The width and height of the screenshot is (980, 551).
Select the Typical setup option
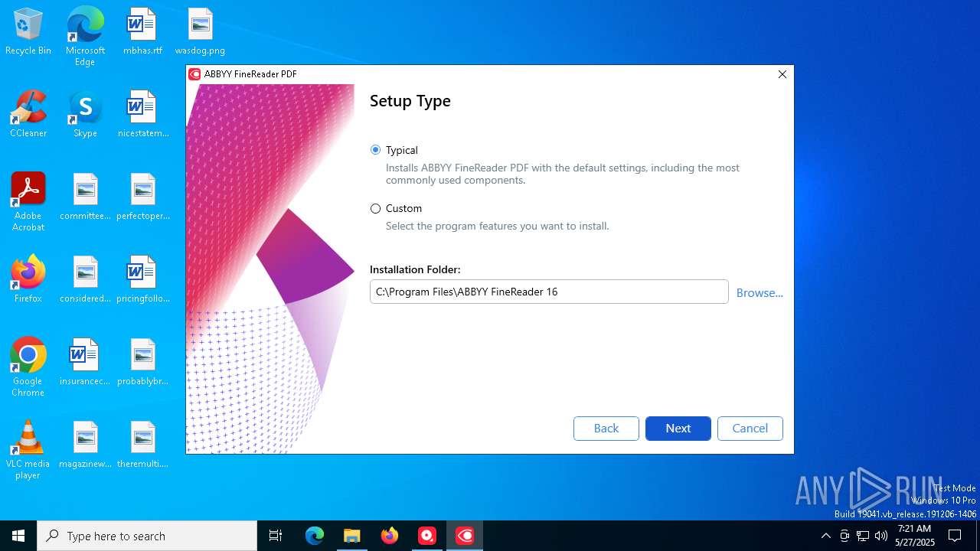click(375, 150)
